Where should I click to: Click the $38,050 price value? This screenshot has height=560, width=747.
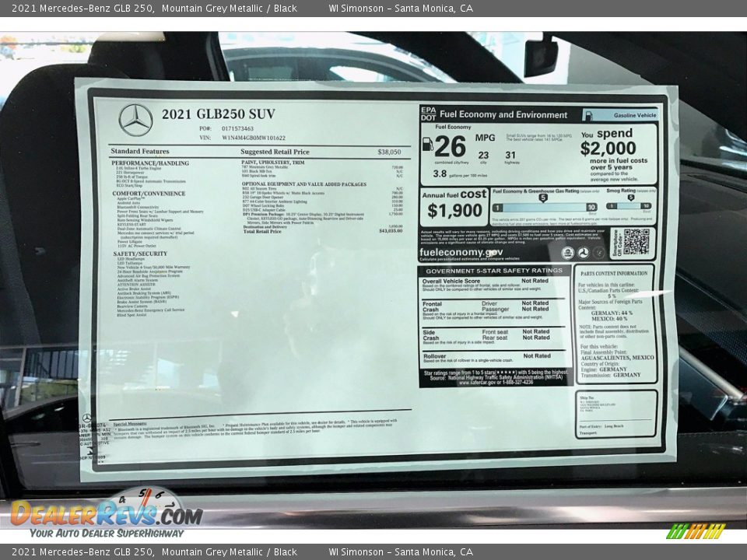coord(389,152)
